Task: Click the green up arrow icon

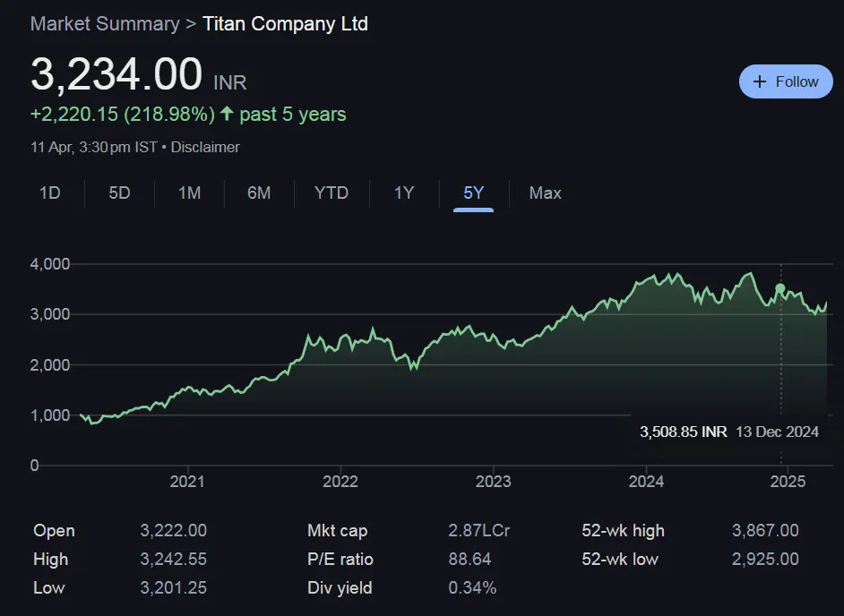Action: coord(227,114)
